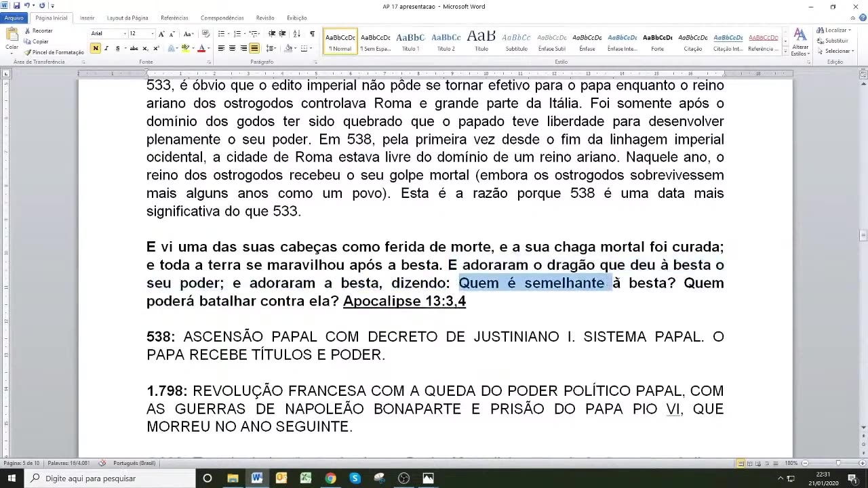The image size is (868, 488).
Task: Expand the numbering list dropdown arrow
Action: click(245, 34)
